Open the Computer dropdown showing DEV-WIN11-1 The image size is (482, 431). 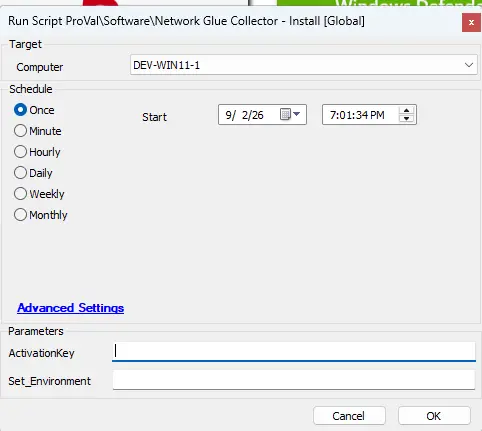click(x=304, y=65)
